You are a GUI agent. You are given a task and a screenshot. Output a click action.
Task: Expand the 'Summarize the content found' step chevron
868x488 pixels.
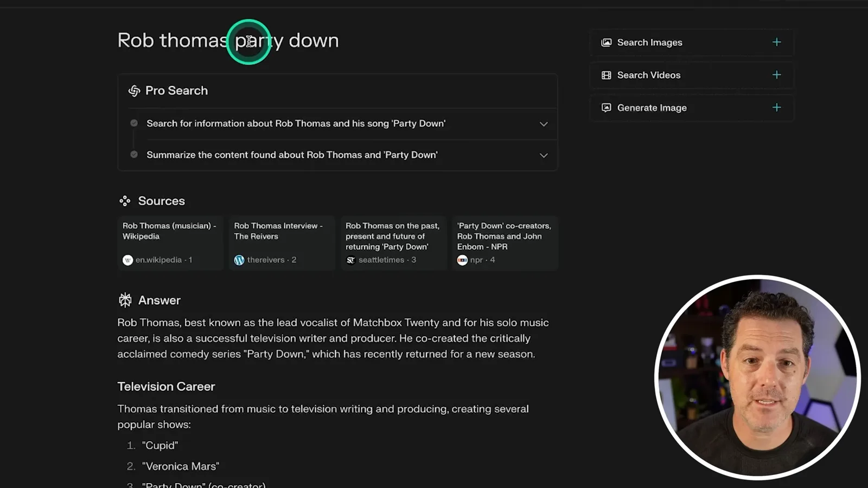pos(544,156)
